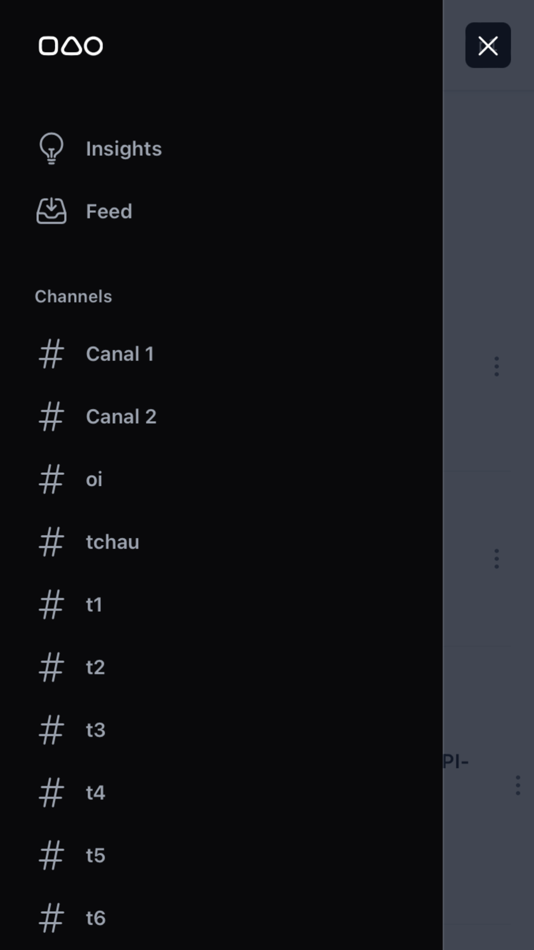Select channel t5 in the list

[95, 855]
